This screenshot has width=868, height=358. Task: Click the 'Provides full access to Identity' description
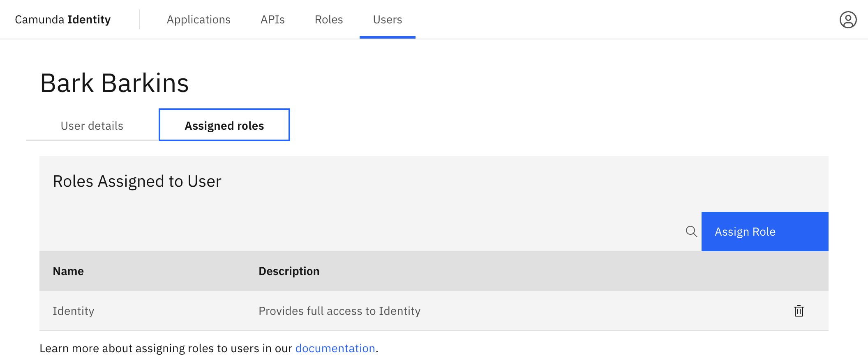pos(339,311)
